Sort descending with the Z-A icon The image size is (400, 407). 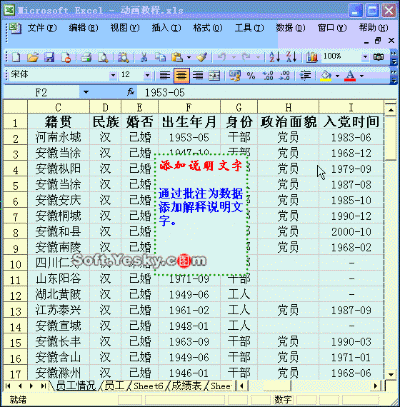(291, 57)
